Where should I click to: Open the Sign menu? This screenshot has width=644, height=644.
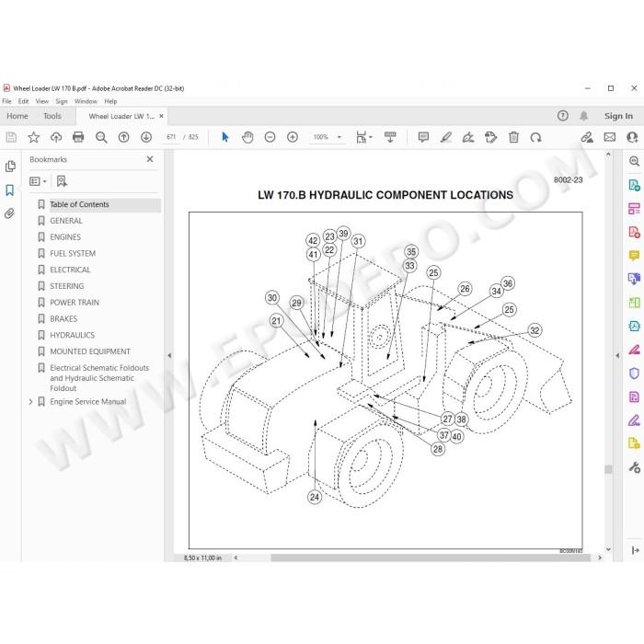pyautogui.click(x=62, y=101)
